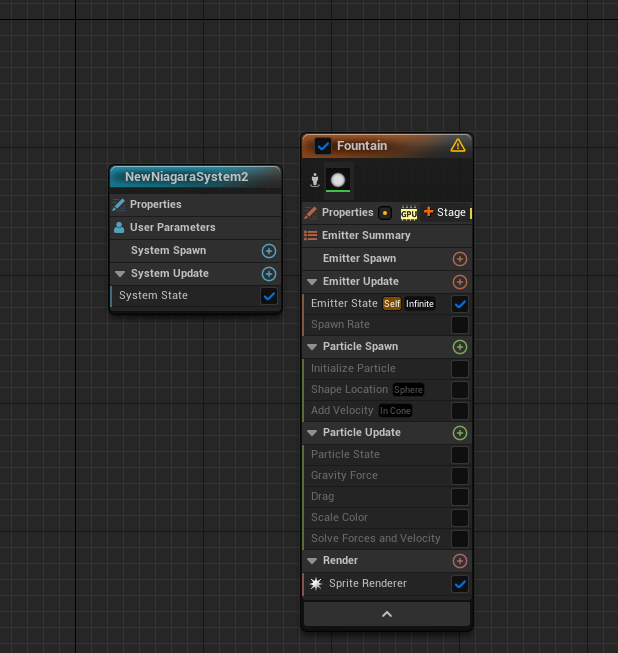Add a module to System Update
This screenshot has width=618, height=653.
269,274
